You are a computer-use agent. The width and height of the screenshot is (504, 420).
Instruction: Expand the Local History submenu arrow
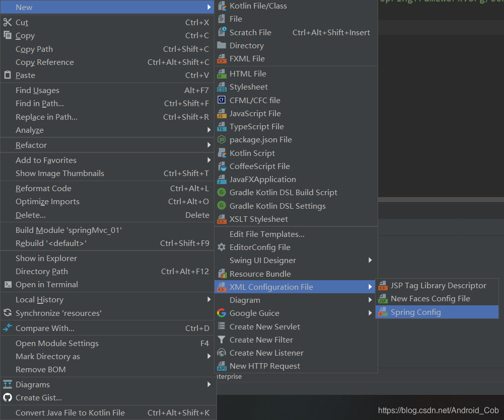[x=209, y=299]
